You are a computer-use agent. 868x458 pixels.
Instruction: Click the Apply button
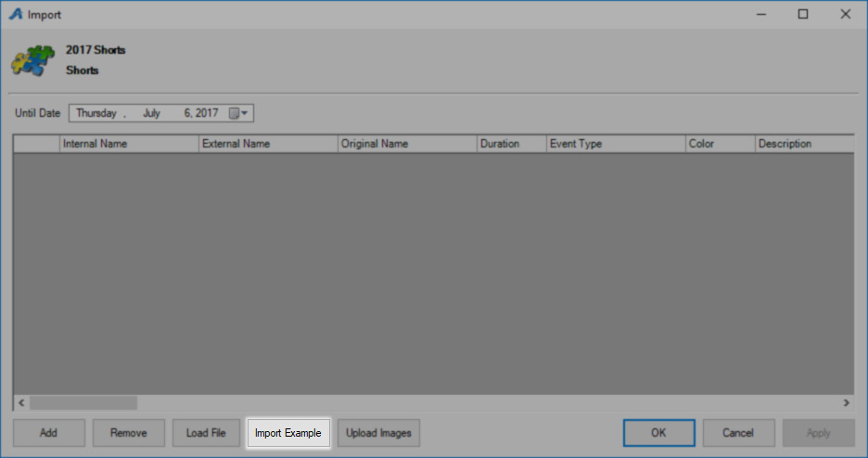pos(818,433)
